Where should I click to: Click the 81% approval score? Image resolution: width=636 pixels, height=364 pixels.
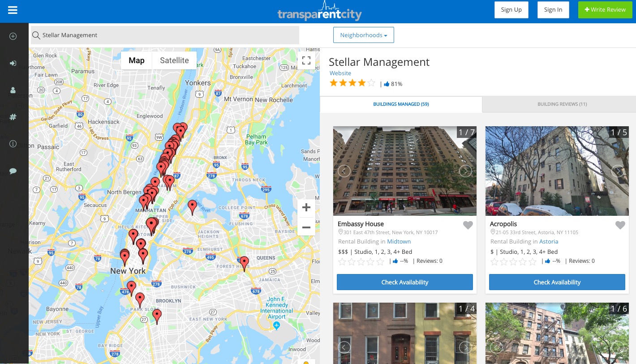click(393, 84)
